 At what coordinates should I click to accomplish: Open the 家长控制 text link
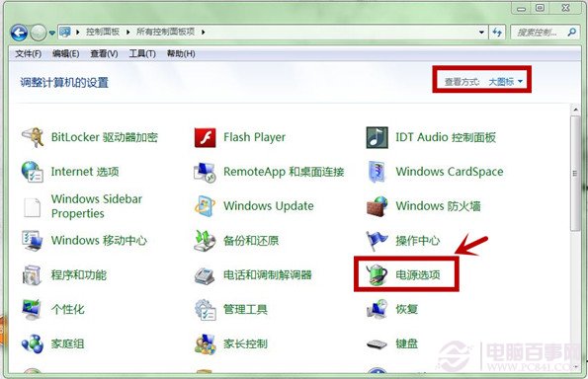point(246,343)
